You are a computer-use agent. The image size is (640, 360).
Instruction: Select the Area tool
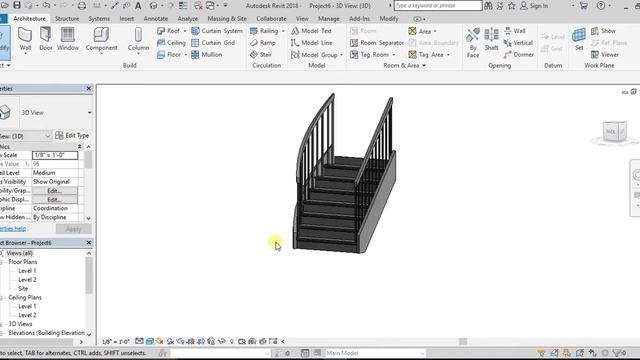(420, 31)
